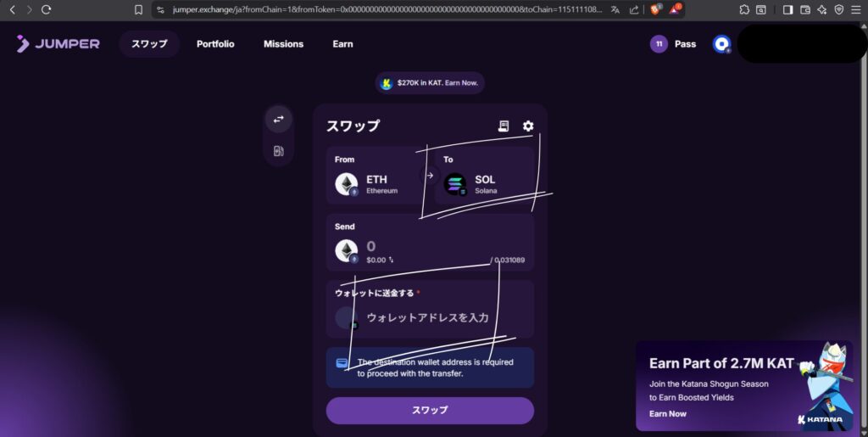Click the purple スワップ button

click(x=430, y=411)
